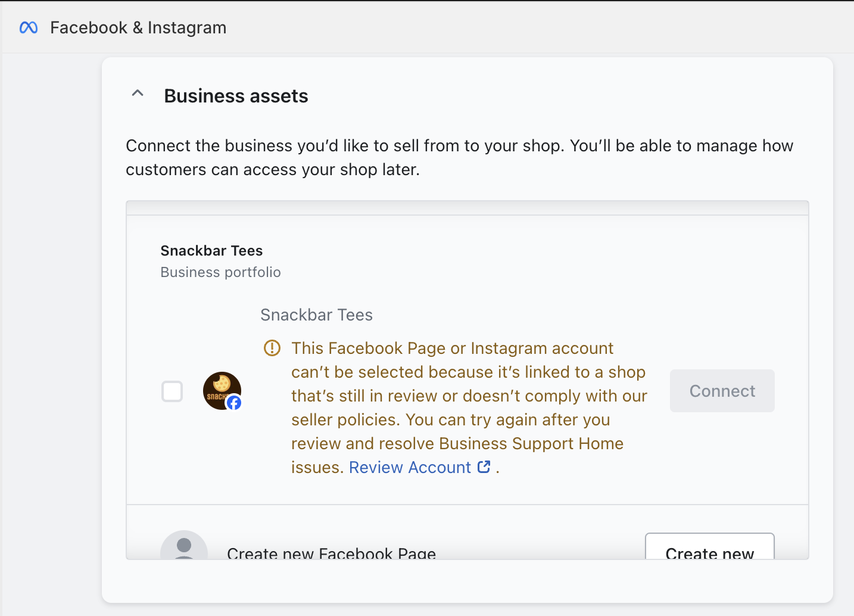Screen dimensions: 854x616
Task: Click the Meta logo icon
Action: click(x=29, y=27)
